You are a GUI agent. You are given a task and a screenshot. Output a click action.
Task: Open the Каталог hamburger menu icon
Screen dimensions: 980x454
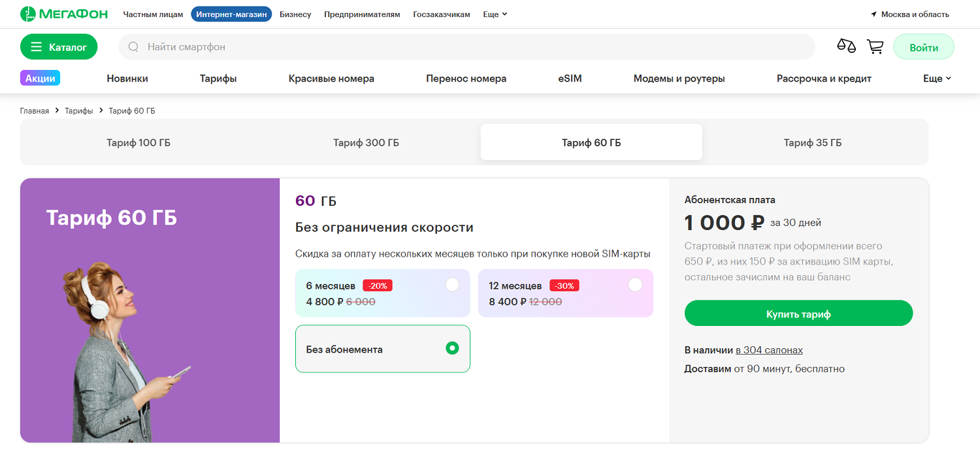point(36,46)
